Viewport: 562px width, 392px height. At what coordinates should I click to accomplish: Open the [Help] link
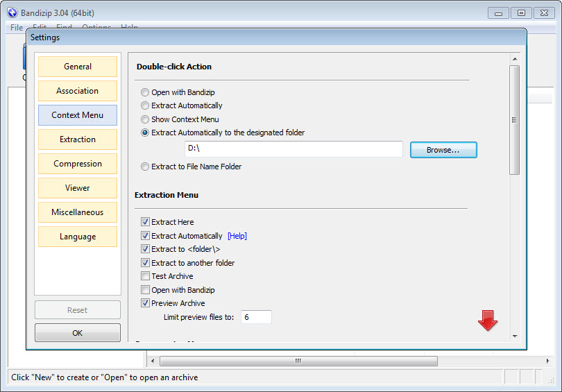237,236
